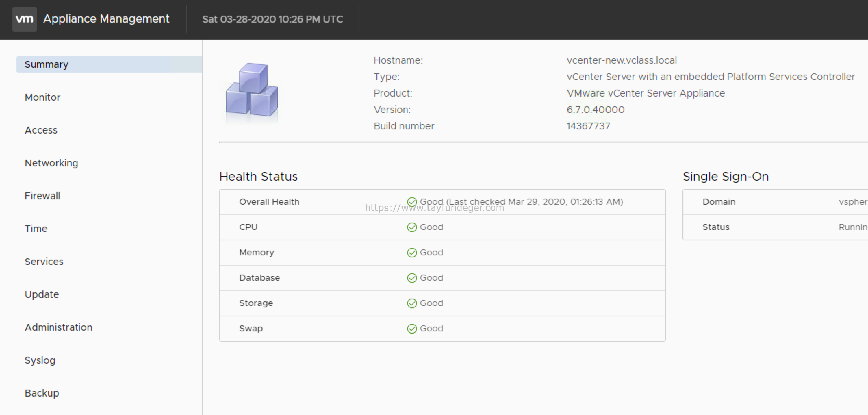Viewport: 868px width, 415px height.
Task: Open the Backup page
Action: point(42,393)
